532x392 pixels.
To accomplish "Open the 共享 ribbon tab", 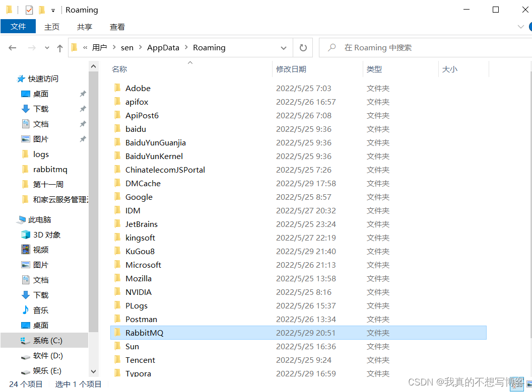I will [85, 27].
